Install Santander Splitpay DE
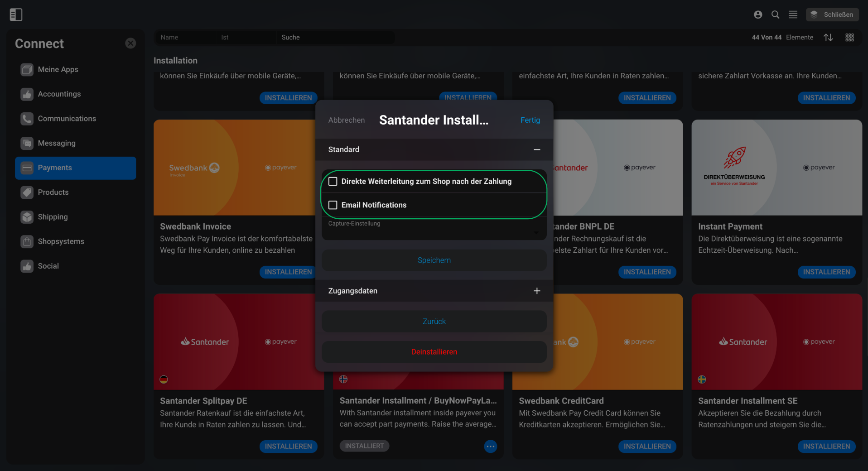This screenshot has height=471, width=868. click(288, 447)
